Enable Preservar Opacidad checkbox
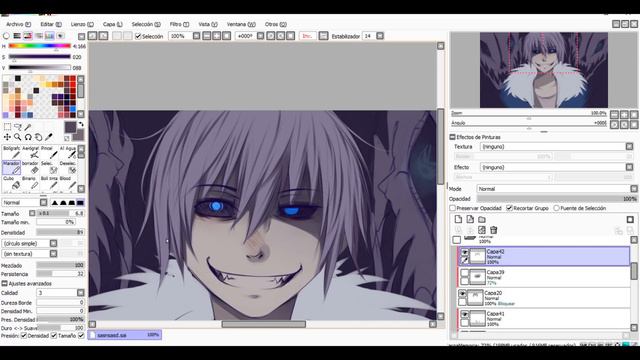This screenshot has height=360, width=640. 453,208
